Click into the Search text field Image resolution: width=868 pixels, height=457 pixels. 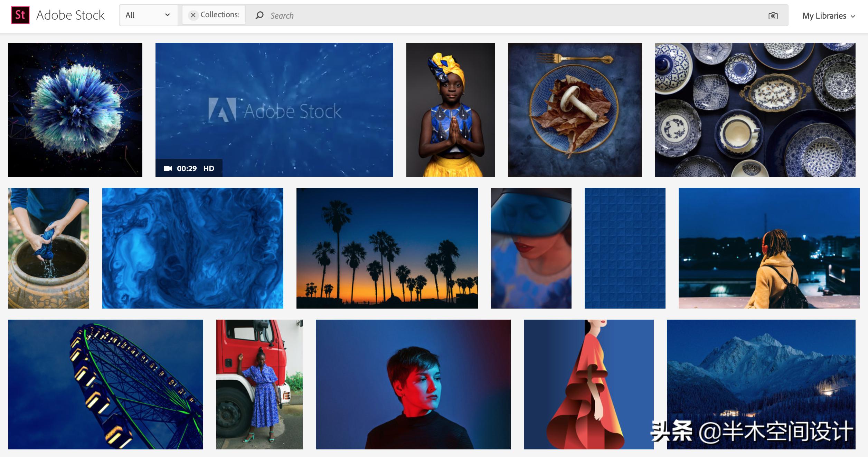click(484, 16)
